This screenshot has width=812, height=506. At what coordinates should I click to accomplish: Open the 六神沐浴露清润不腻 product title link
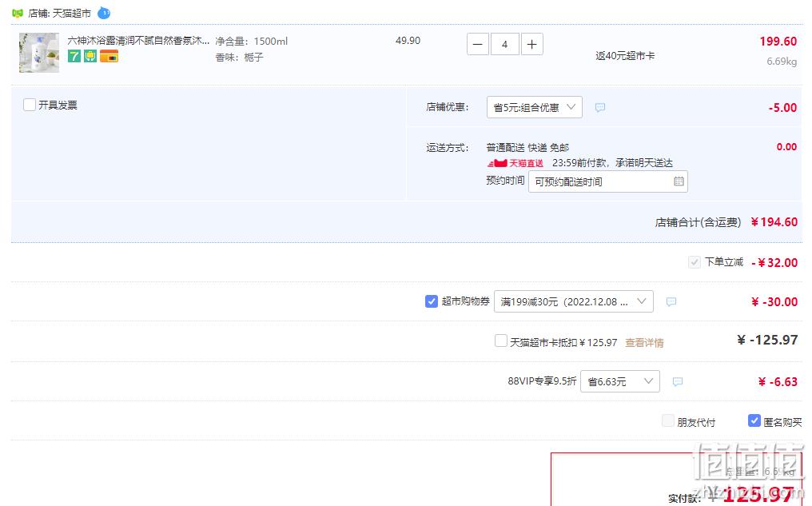pyautogui.click(x=139, y=41)
